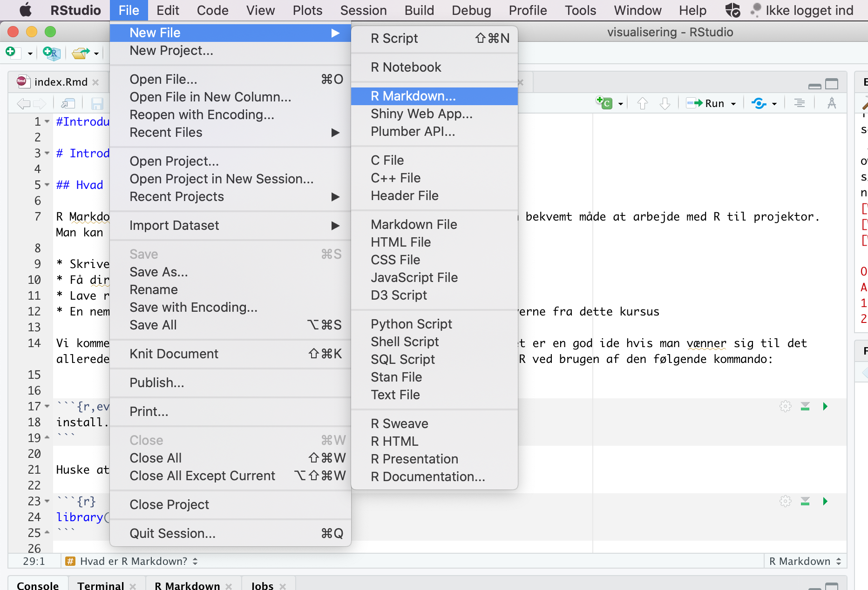Click the shield icon in menu bar
This screenshot has width=868, height=590.
(732, 10)
